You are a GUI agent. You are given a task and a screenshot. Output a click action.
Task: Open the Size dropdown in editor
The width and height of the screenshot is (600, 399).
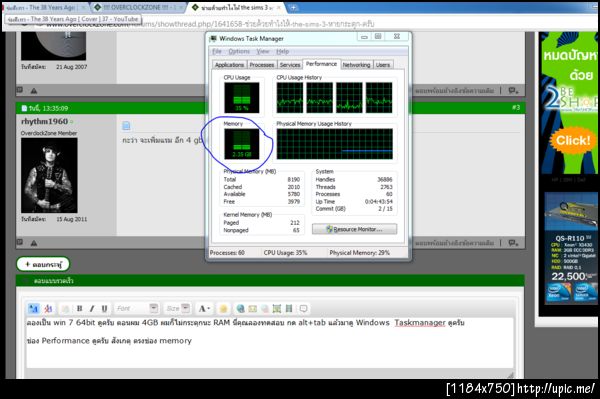[x=178, y=308]
